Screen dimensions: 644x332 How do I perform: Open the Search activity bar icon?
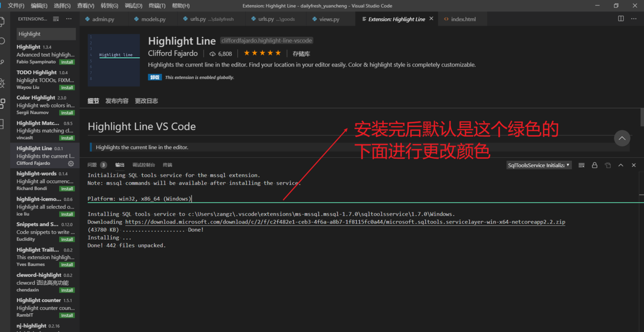coord(2,42)
